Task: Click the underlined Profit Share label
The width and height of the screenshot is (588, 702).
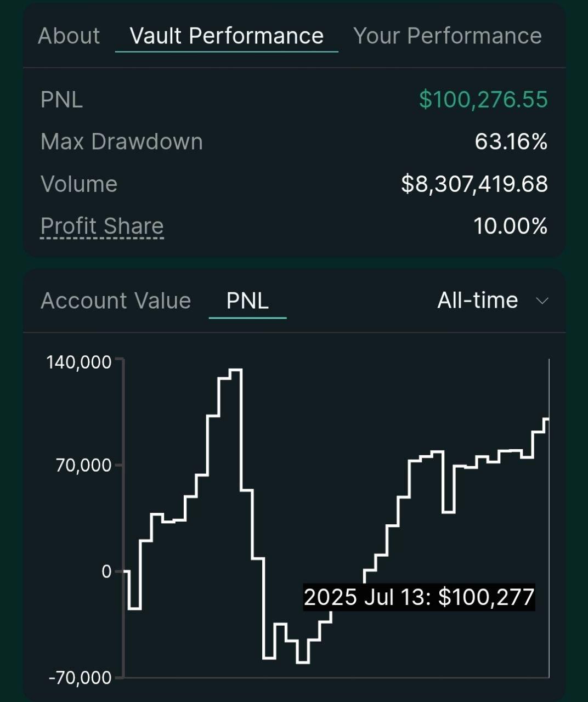Action: (102, 226)
